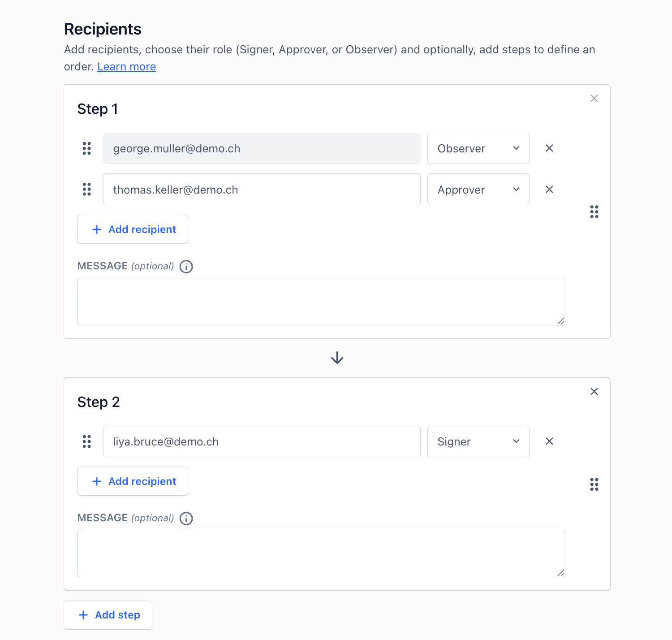Click drag handle beside liya.bruce@demo.ch
This screenshot has width=672, height=640.
(86, 441)
